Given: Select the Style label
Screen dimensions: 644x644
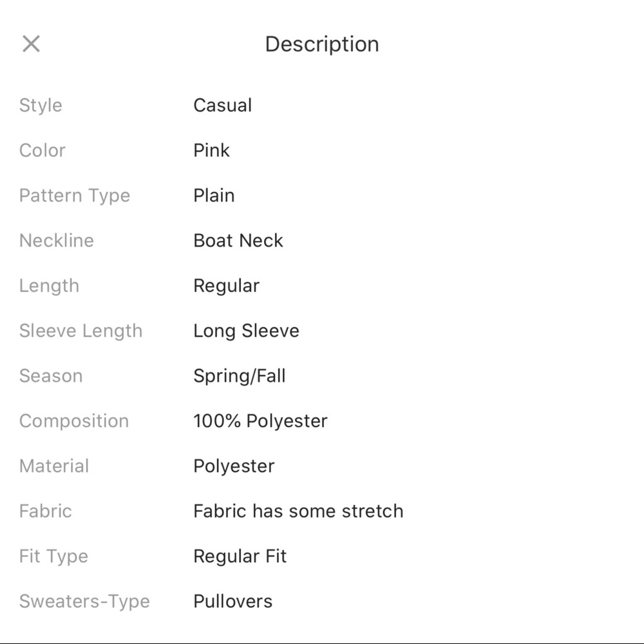Looking at the screenshot, I should [41, 106].
